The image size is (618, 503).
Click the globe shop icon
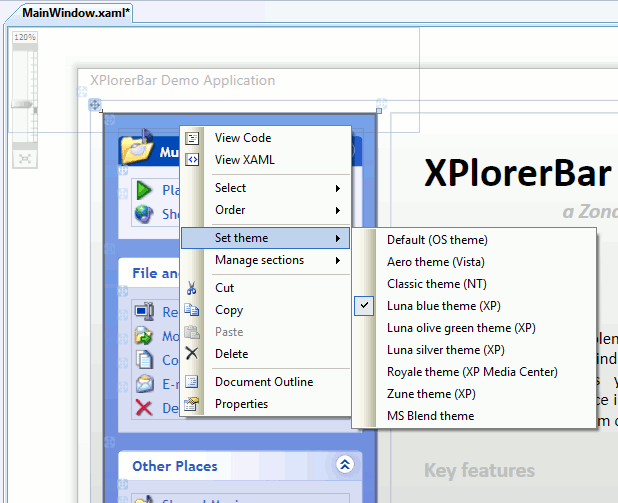(x=143, y=214)
